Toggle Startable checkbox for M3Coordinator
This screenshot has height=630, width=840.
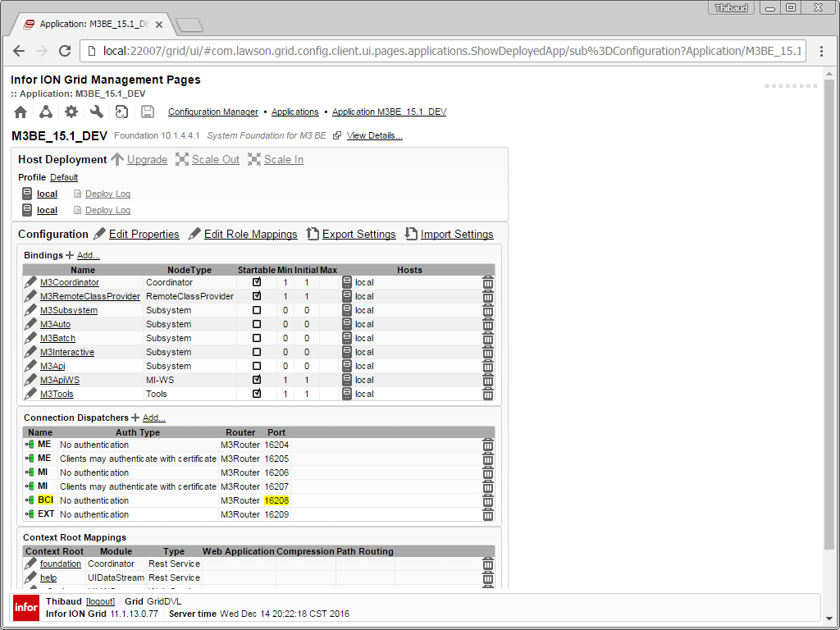(257, 282)
